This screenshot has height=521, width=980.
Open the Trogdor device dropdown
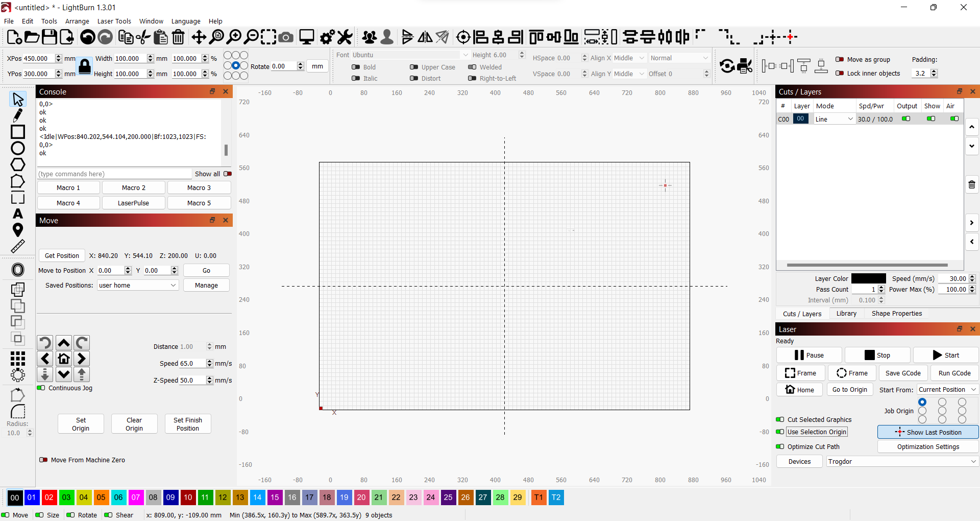point(902,461)
